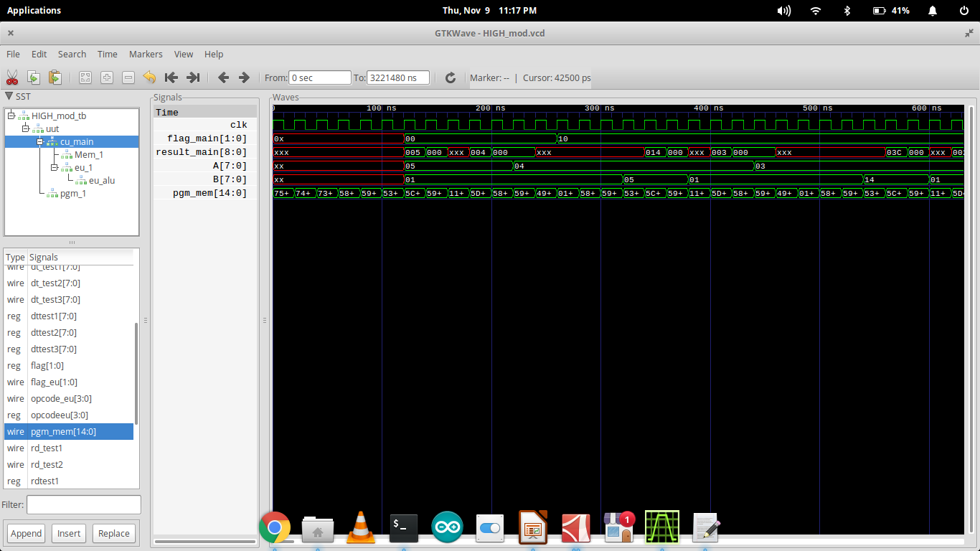Click flag_main[1:0] trace name
This screenshot has height=551, width=980.
(x=207, y=138)
